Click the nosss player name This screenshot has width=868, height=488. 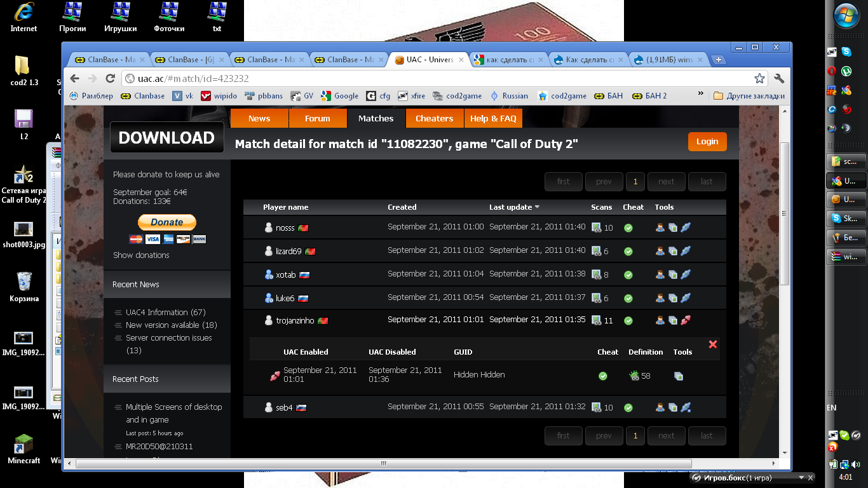(x=285, y=227)
